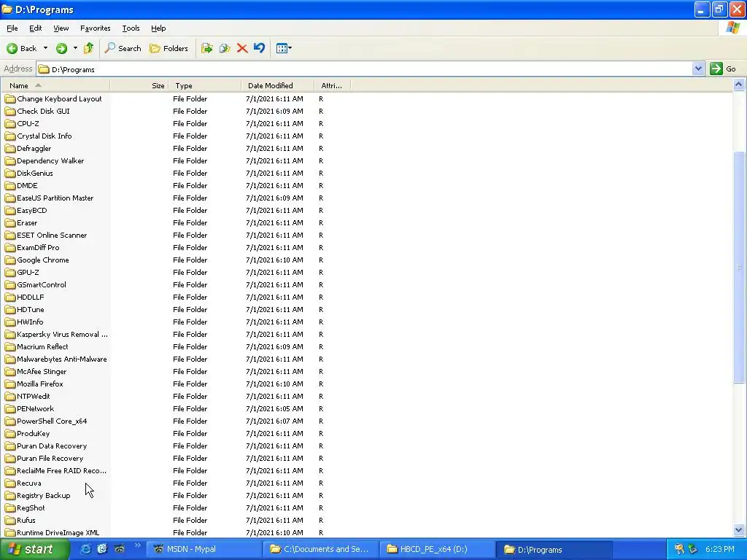
Task: Go up one folder level icon
Action: click(88, 48)
